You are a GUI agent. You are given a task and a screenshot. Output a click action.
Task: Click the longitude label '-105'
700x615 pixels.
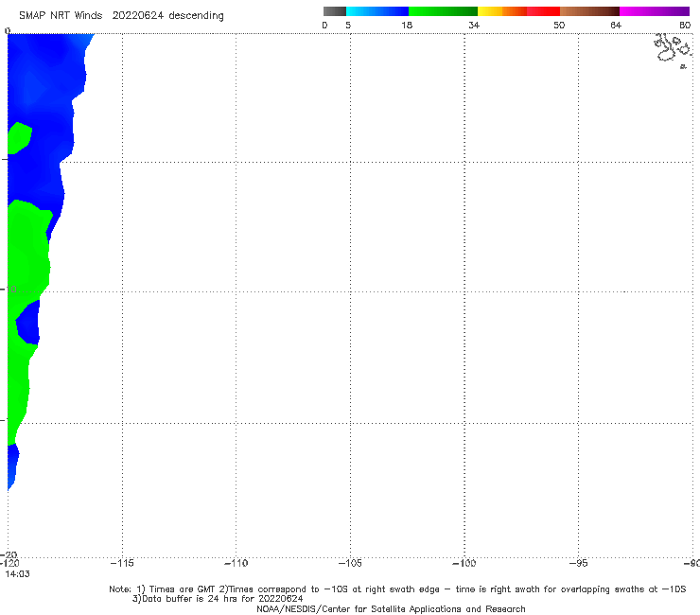pos(350,563)
